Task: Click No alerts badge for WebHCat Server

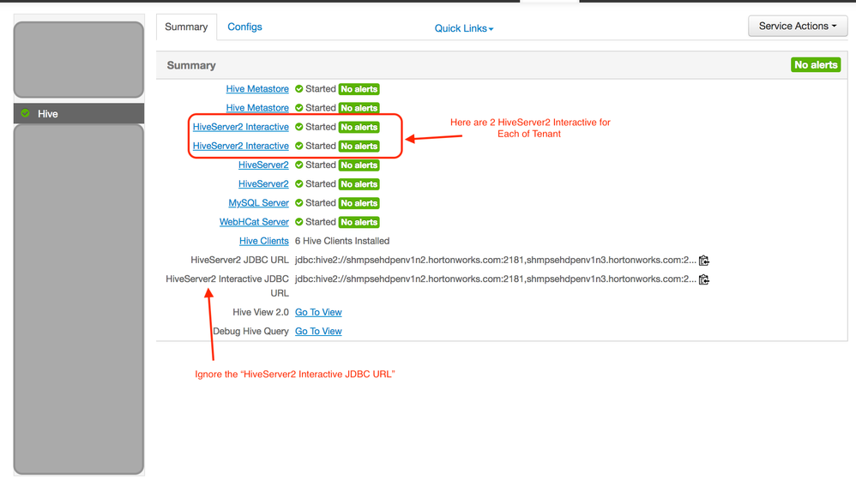Action: tap(359, 222)
